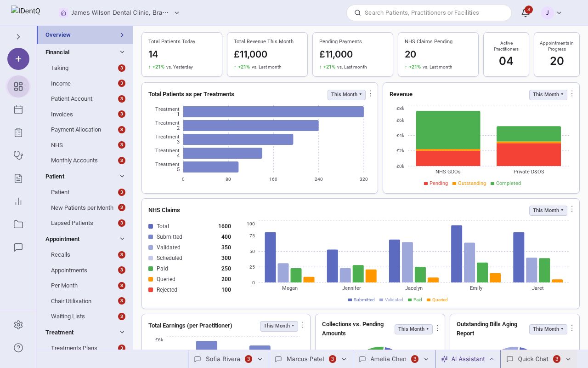
Task: Select Overview in the side menu
Action: (x=85, y=35)
